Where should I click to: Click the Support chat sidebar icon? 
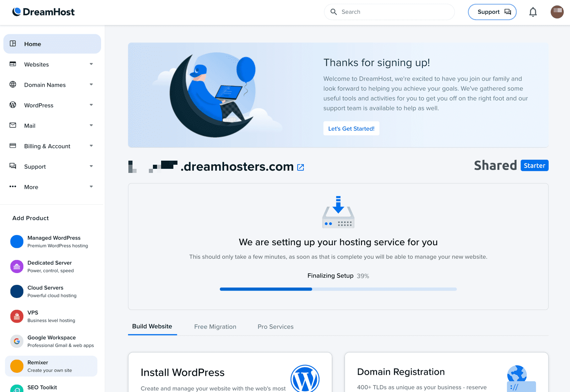coord(13,166)
